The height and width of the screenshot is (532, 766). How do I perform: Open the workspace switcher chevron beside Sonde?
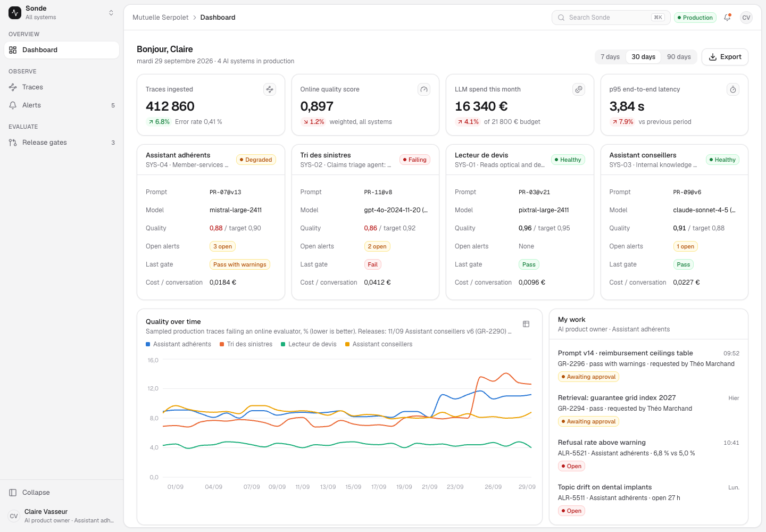click(111, 13)
